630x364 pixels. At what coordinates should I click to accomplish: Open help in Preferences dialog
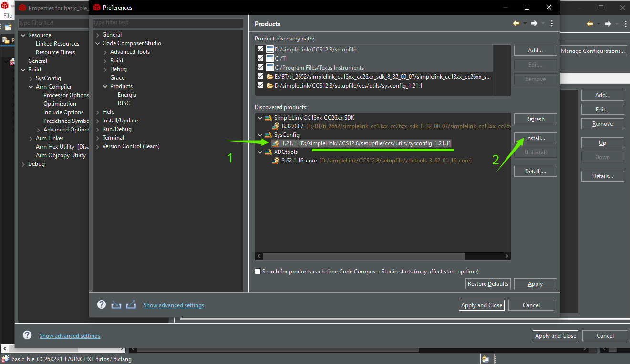tap(101, 304)
